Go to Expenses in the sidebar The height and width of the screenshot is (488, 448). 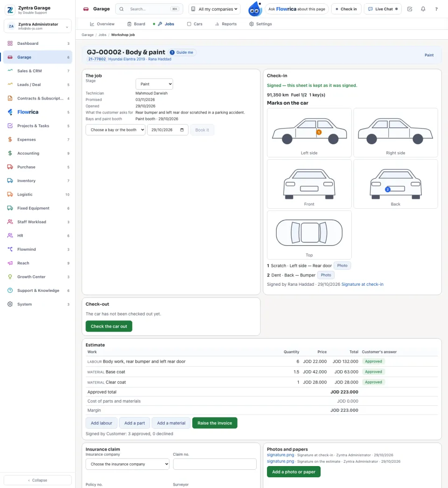point(38,140)
